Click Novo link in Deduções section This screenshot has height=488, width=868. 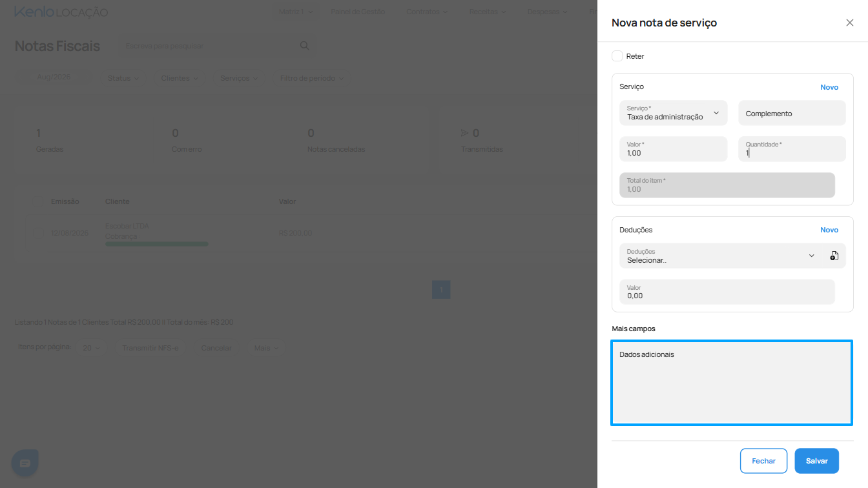pyautogui.click(x=829, y=230)
